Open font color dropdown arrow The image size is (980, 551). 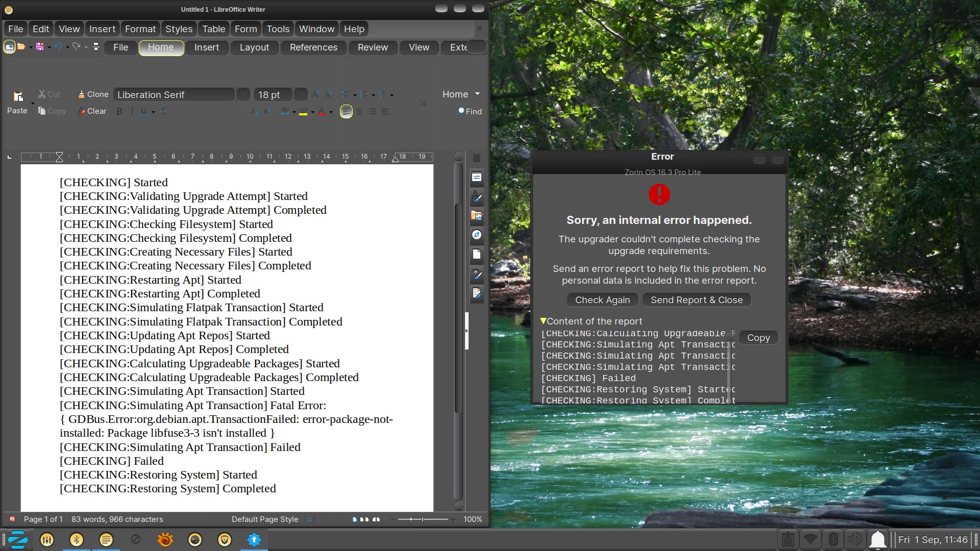(331, 112)
